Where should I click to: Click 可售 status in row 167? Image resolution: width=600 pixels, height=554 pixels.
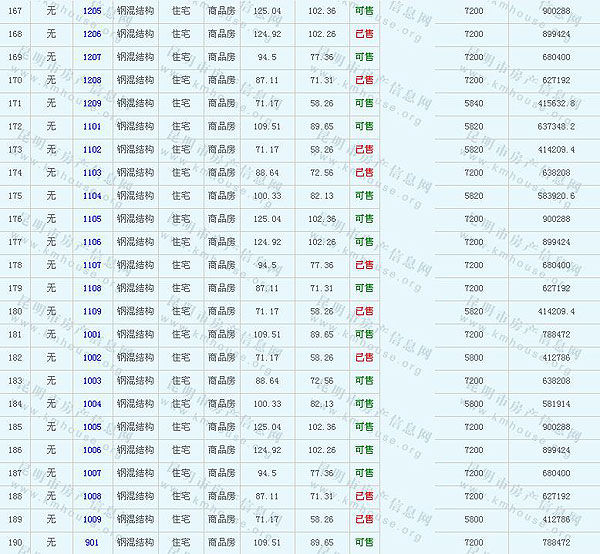pyautogui.click(x=364, y=11)
